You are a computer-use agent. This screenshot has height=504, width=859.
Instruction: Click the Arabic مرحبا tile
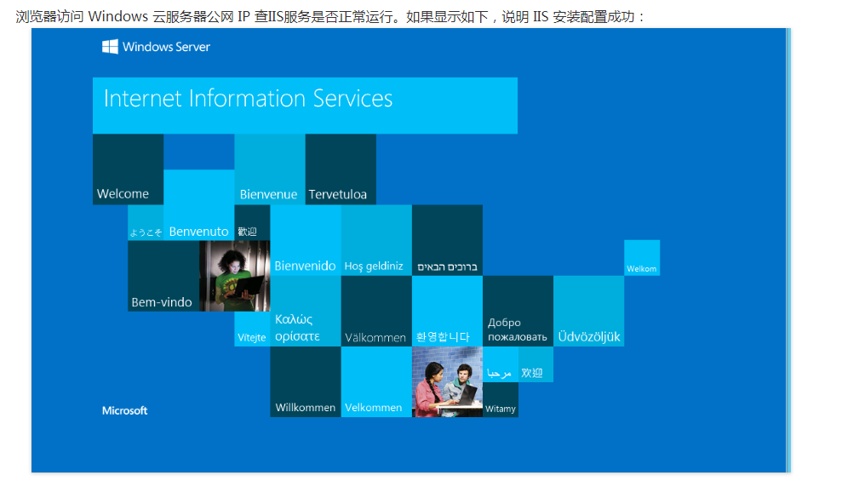coord(501,364)
